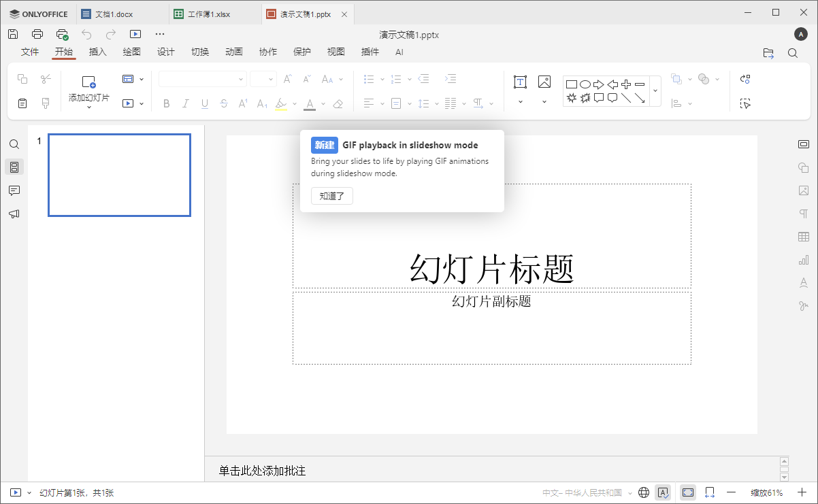Increase zoom with the plus button
This screenshot has height=504, width=818.
(803, 492)
